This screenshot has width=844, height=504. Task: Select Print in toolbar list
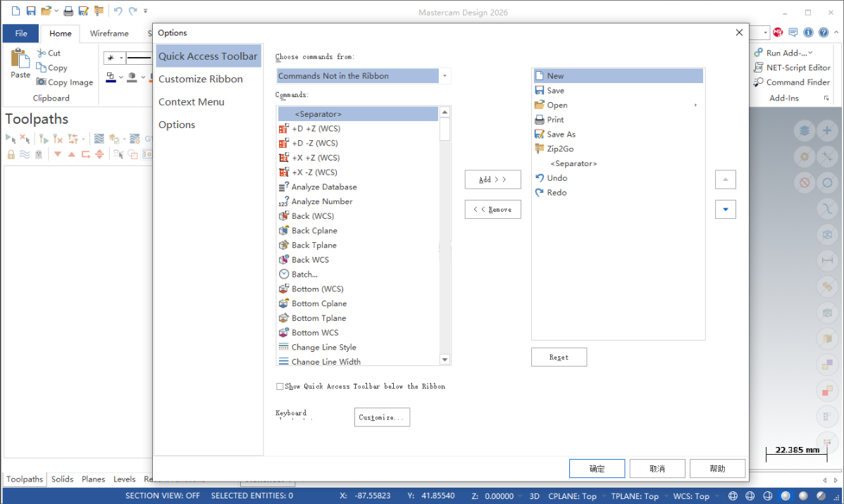click(618, 120)
